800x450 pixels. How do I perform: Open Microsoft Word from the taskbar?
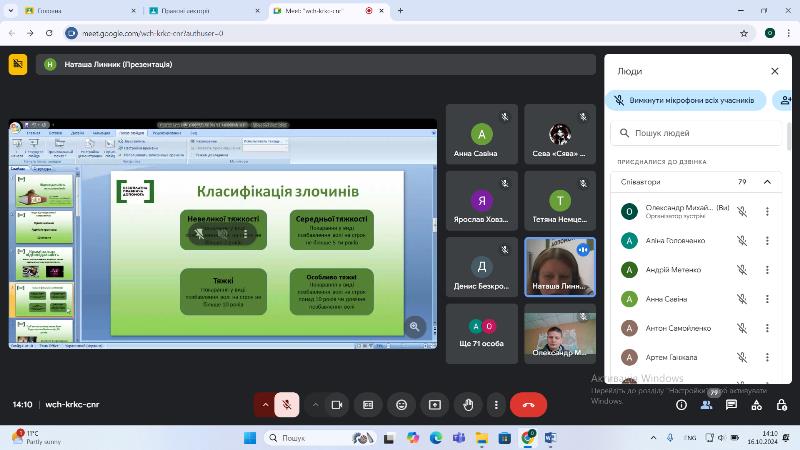pyautogui.click(x=550, y=438)
